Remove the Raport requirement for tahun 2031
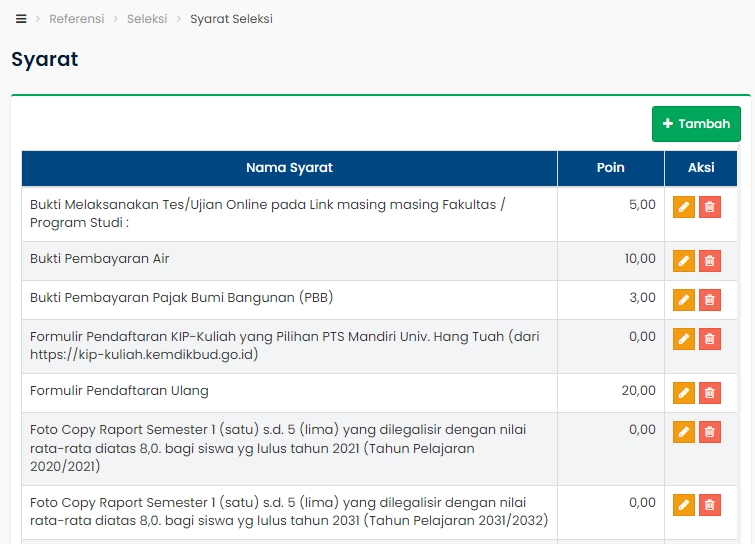The image size is (755, 544). pyautogui.click(x=710, y=505)
